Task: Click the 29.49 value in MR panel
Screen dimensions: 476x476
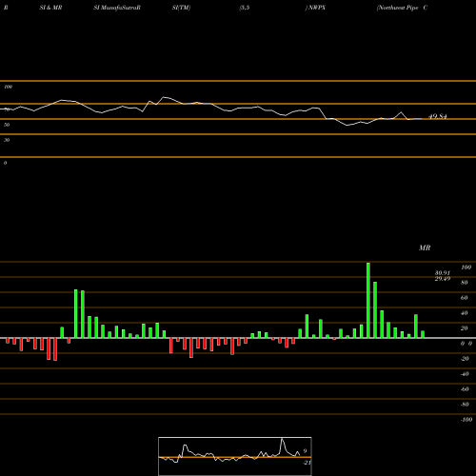Action: tap(443, 279)
